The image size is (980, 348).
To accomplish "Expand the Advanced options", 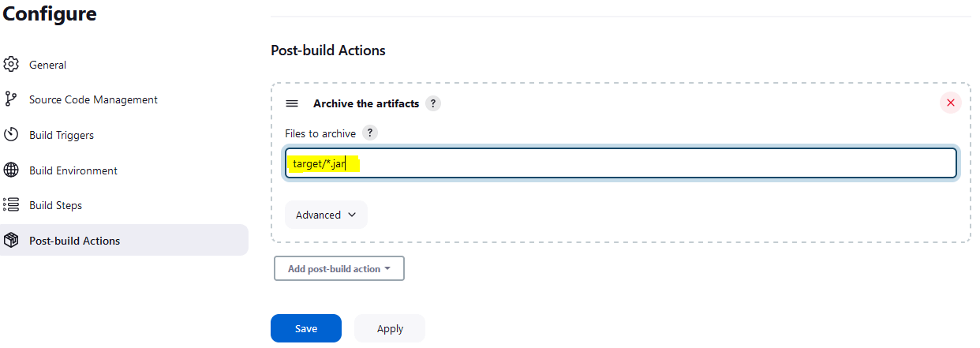I will click(x=326, y=215).
